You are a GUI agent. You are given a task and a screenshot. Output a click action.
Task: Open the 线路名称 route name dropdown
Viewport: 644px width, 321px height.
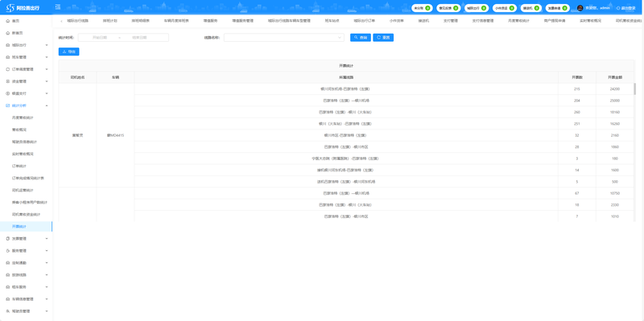tap(284, 37)
